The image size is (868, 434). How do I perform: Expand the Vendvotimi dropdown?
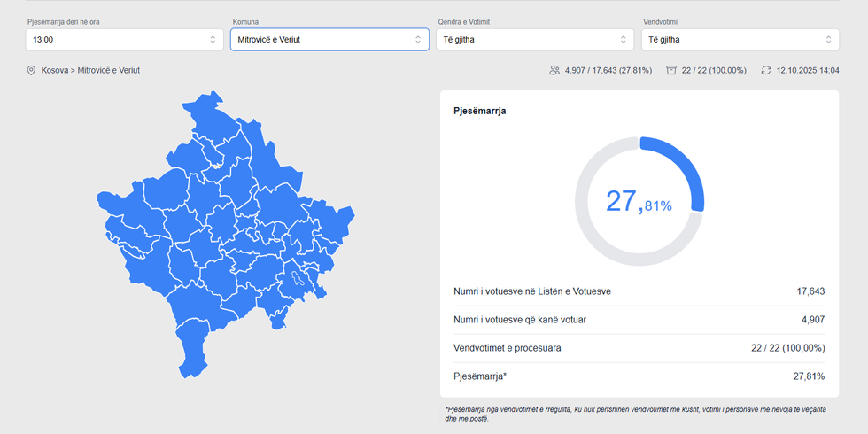[740, 40]
